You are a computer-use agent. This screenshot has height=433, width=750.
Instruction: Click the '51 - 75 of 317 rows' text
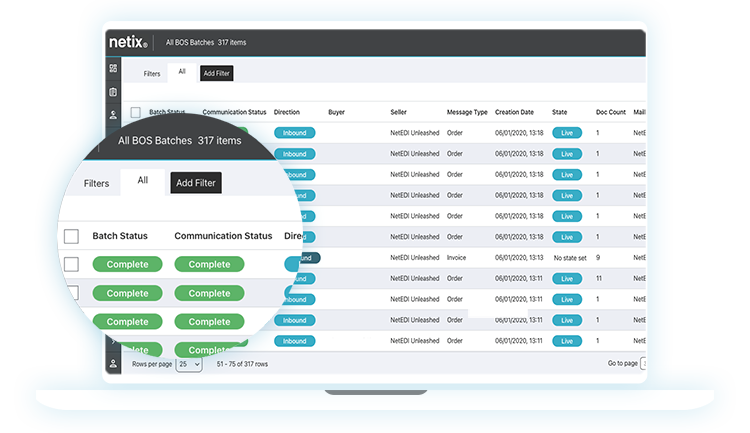click(242, 364)
